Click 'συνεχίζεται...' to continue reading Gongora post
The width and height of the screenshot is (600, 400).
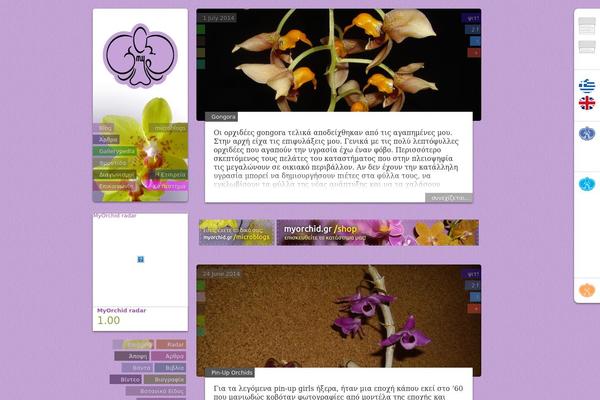coord(449,198)
